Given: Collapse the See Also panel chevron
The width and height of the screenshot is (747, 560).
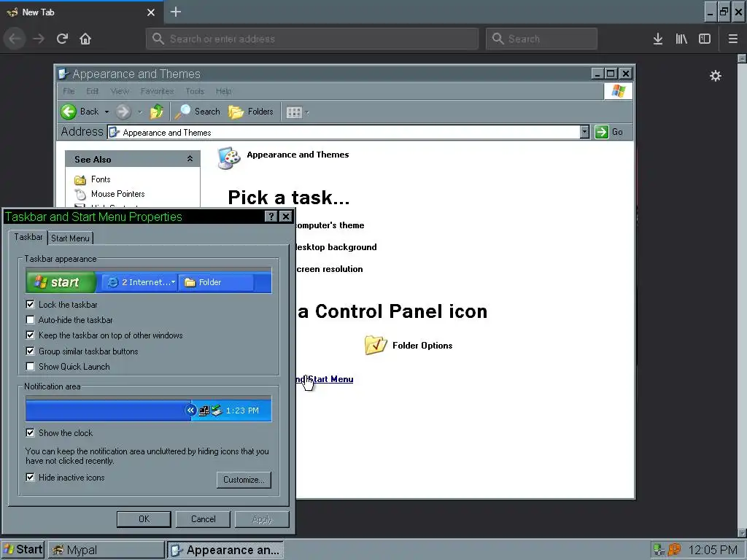Looking at the screenshot, I should (190, 159).
